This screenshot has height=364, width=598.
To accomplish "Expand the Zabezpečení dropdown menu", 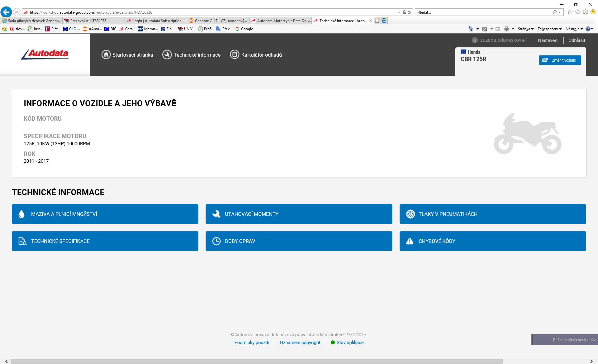I will (549, 29).
